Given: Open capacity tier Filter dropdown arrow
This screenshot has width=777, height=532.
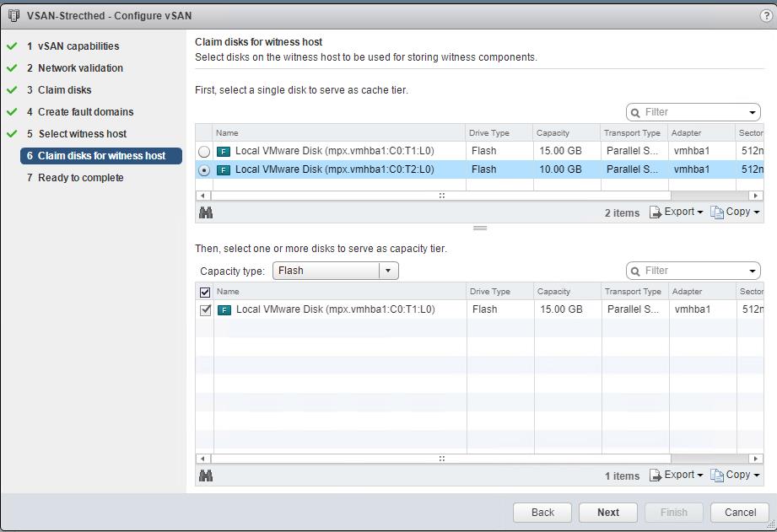Looking at the screenshot, I should point(753,271).
